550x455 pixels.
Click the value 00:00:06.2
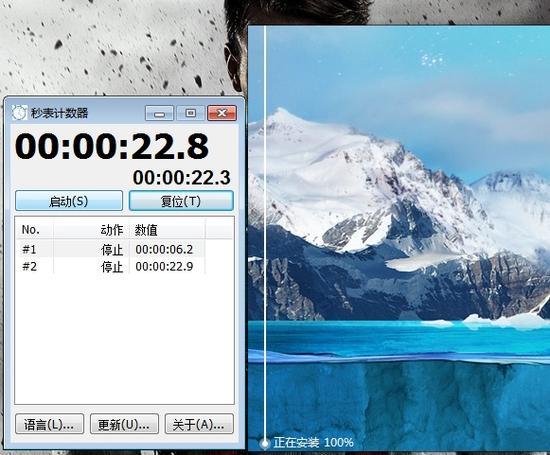164,249
